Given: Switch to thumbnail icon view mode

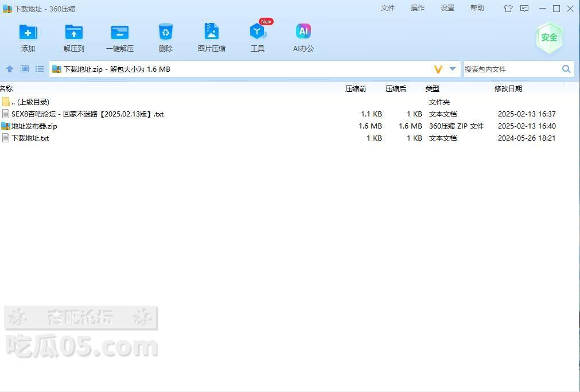Looking at the screenshot, I should click(25, 69).
